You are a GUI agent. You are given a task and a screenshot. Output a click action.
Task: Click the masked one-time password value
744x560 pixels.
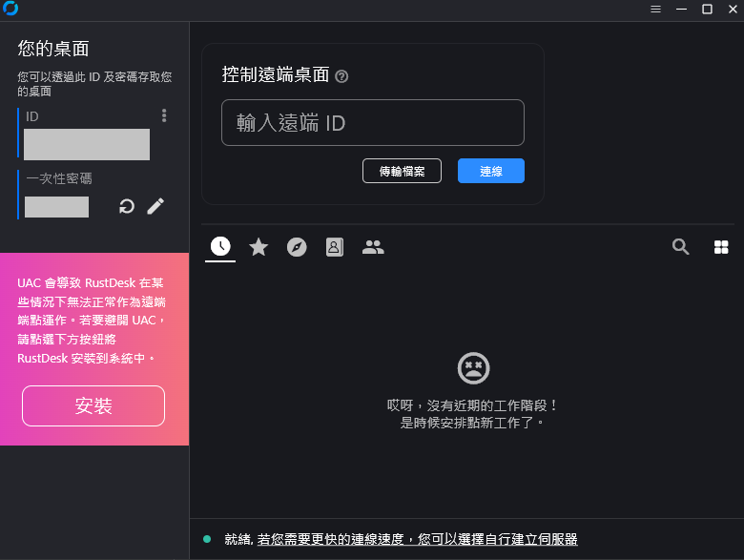point(56,207)
